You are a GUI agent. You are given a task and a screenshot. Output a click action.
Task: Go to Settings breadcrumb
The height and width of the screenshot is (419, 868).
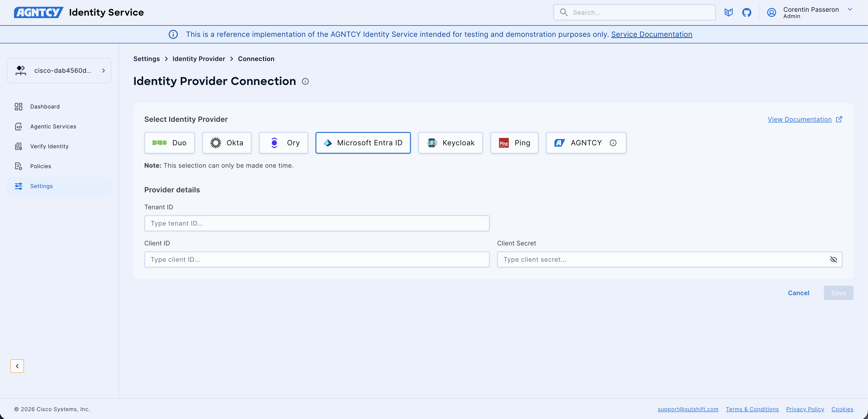(x=147, y=59)
